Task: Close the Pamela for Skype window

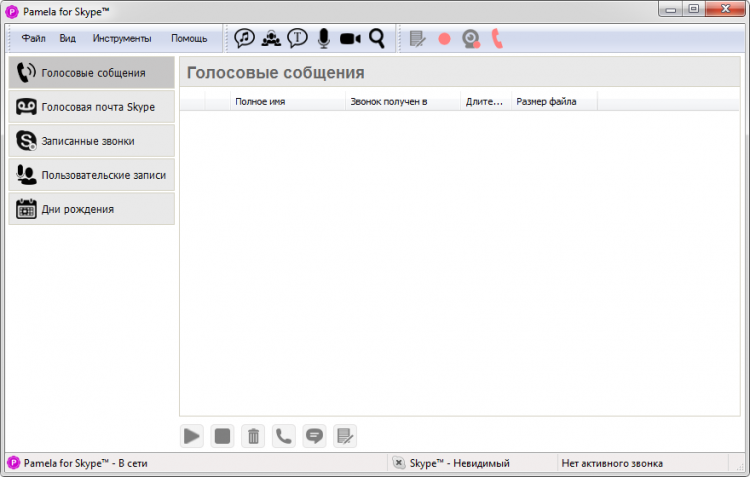Action: [x=725, y=9]
